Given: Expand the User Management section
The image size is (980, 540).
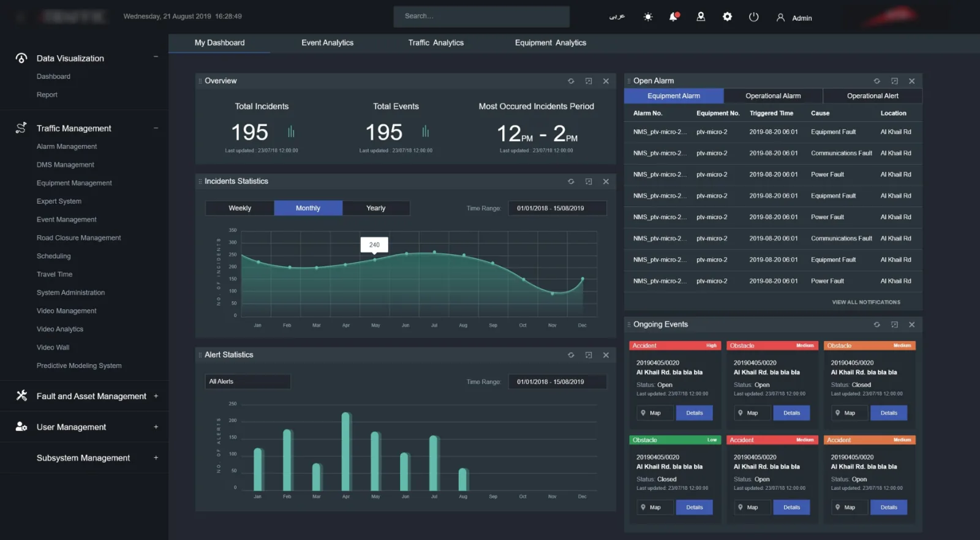Looking at the screenshot, I should [156, 427].
